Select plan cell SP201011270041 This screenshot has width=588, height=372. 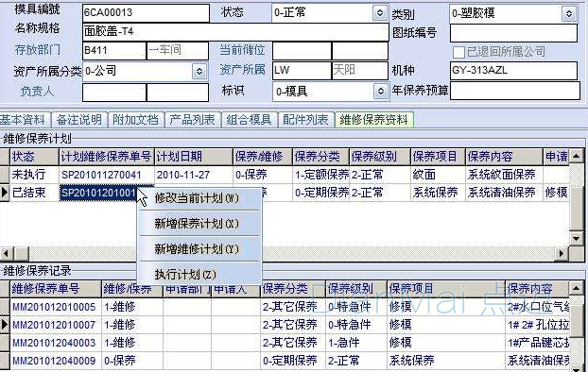(107, 175)
